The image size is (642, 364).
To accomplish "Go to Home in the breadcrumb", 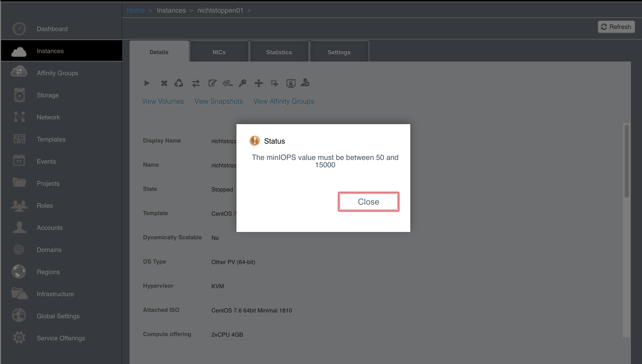I will click(136, 10).
